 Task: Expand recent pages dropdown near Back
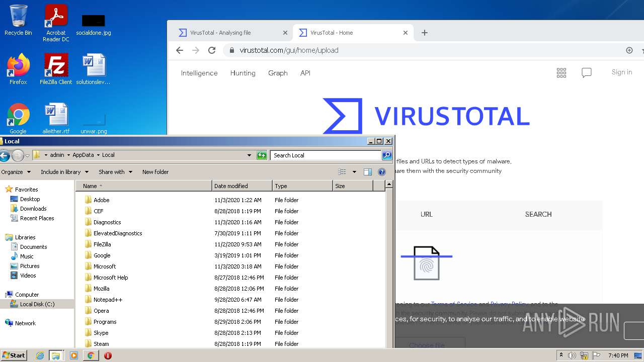[27, 155]
